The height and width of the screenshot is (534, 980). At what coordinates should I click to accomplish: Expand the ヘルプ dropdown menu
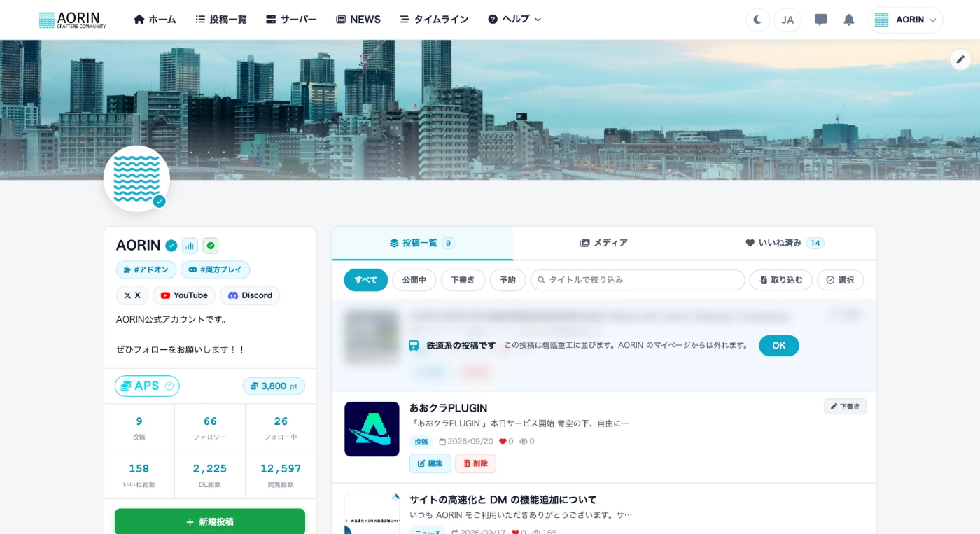(514, 20)
